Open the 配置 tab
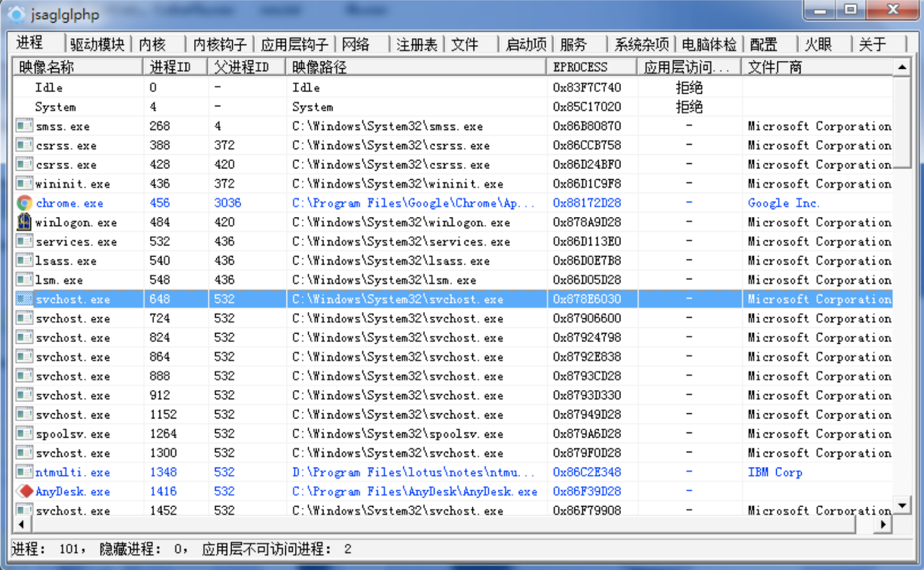The height and width of the screenshot is (570, 924). coord(764,44)
